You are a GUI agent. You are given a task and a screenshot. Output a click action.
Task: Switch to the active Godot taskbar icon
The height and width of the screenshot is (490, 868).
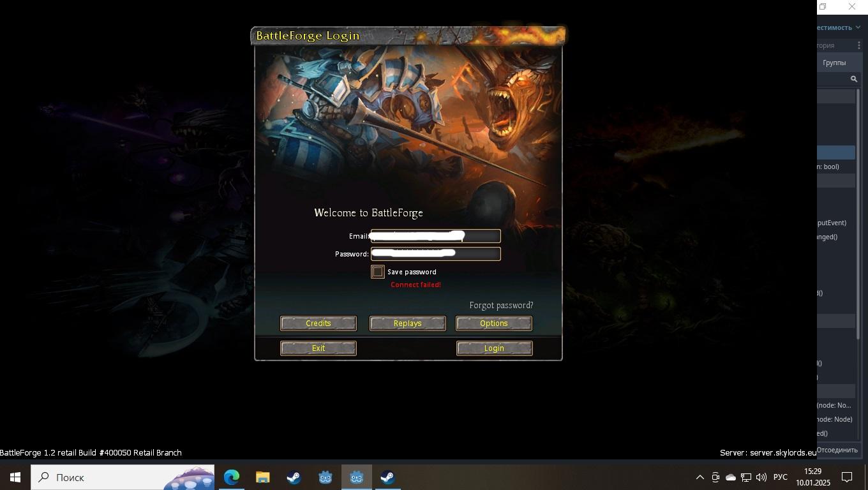pyautogui.click(x=356, y=477)
